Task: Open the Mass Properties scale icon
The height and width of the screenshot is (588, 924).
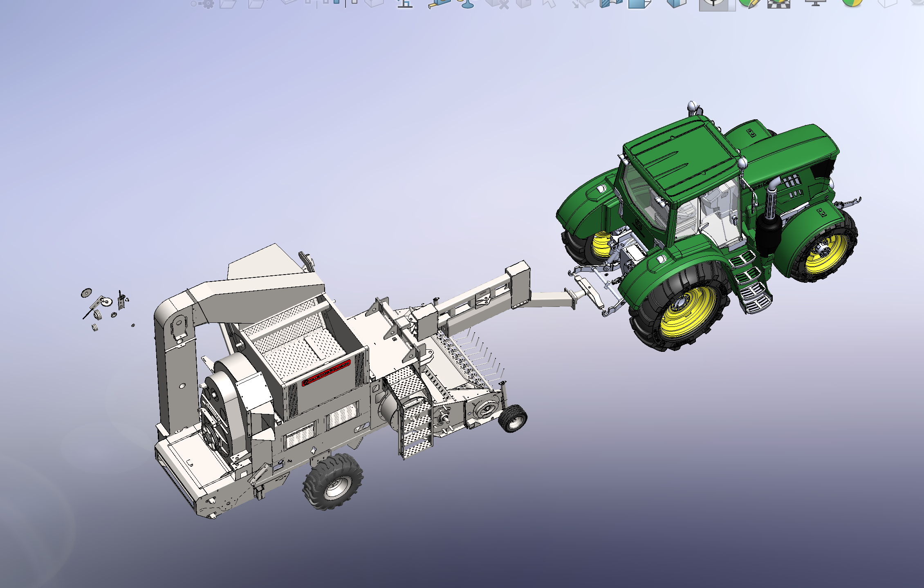Action: point(466,4)
